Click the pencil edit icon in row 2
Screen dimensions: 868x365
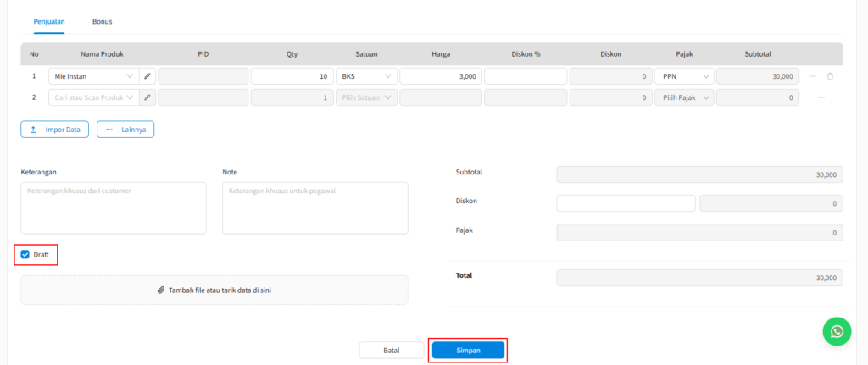(x=147, y=97)
